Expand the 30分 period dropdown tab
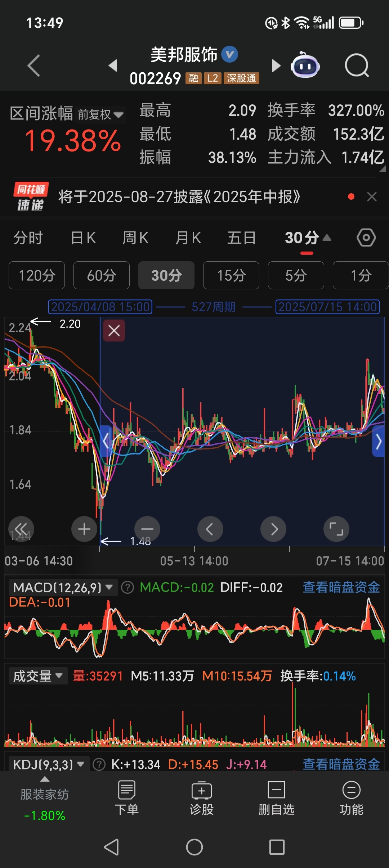389x868 pixels. pos(307,238)
